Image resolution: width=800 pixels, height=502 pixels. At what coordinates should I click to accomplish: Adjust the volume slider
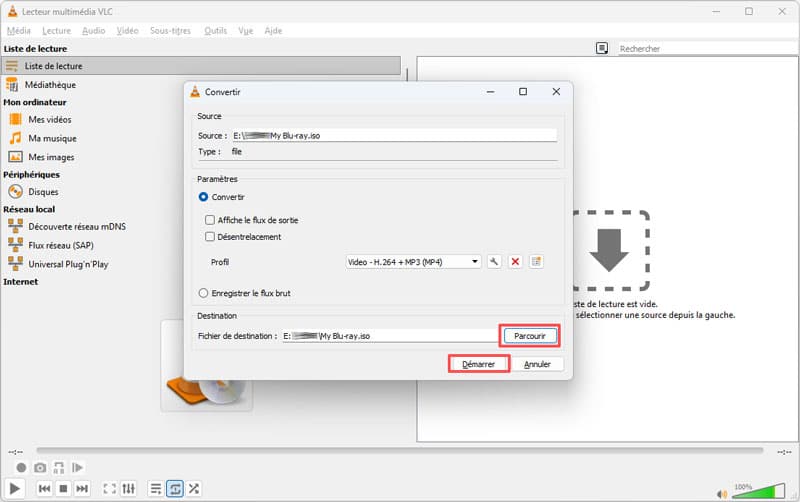click(x=758, y=491)
